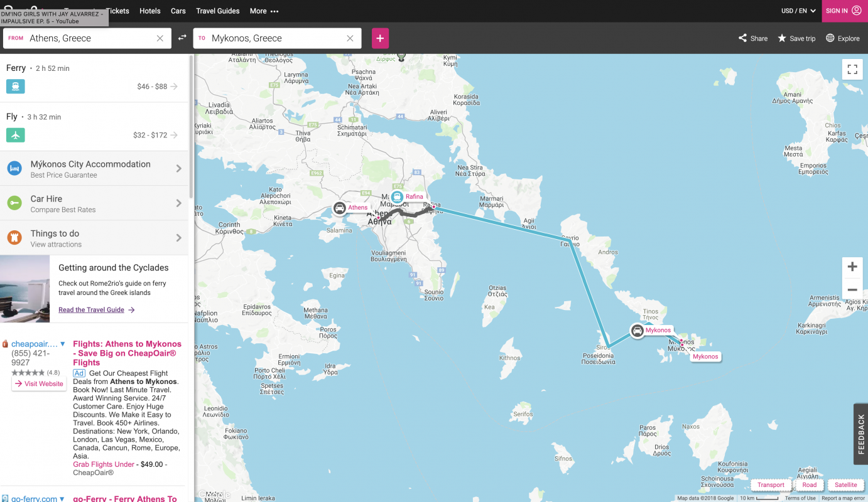868x502 pixels.
Task: Expand Mykonos City Accommodation chevron
Action: coord(179,168)
